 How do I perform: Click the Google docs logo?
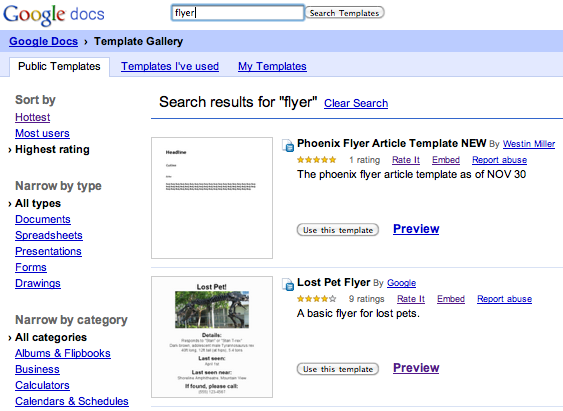pyautogui.click(x=54, y=15)
